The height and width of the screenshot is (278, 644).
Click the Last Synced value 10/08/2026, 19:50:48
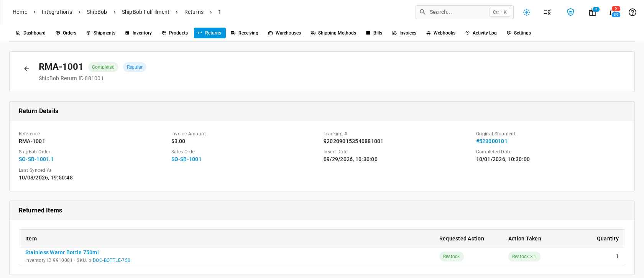tap(46, 178)
